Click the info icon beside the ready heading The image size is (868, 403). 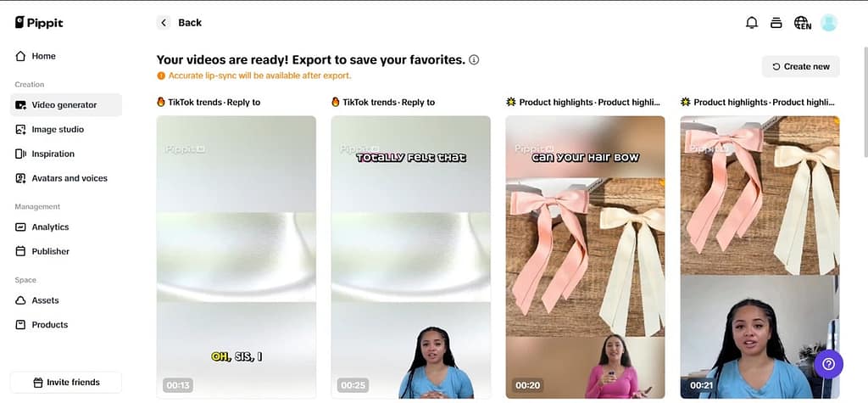click(474, 60)
